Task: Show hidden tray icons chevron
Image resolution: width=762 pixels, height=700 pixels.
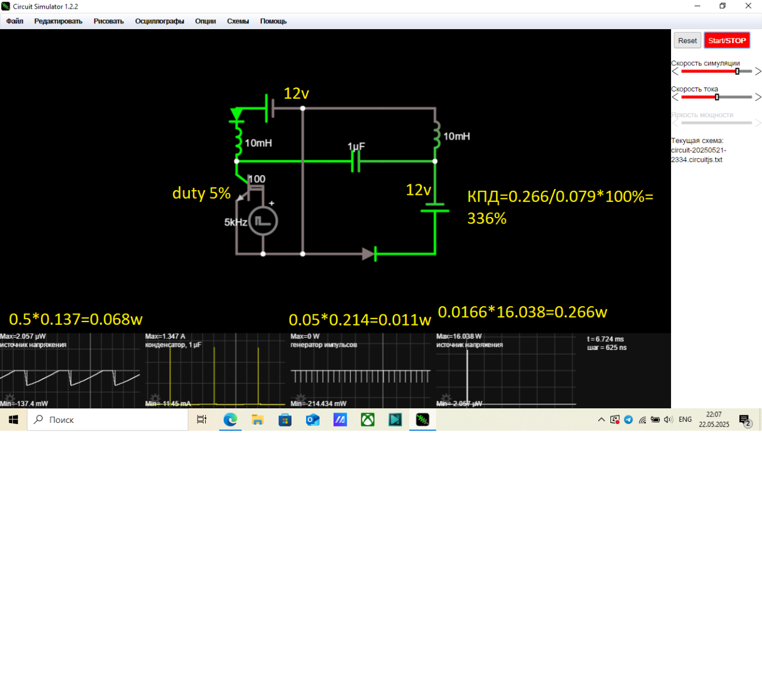Action: pyautogui.click(x=602, y=419)
